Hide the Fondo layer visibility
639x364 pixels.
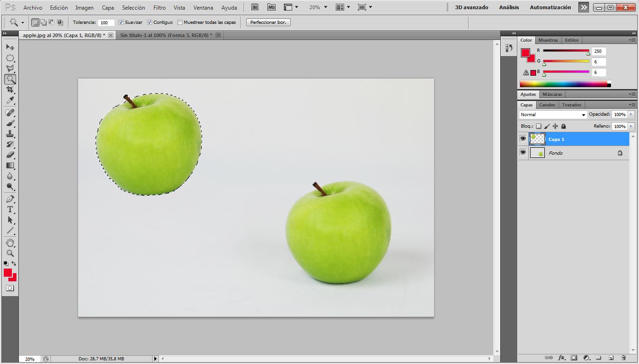[x=523, y=152]
